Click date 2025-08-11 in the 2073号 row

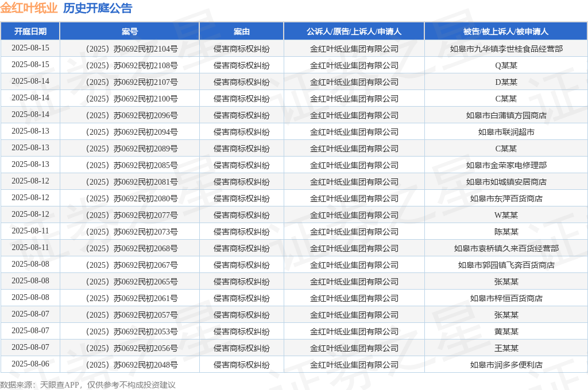(30, 231)
